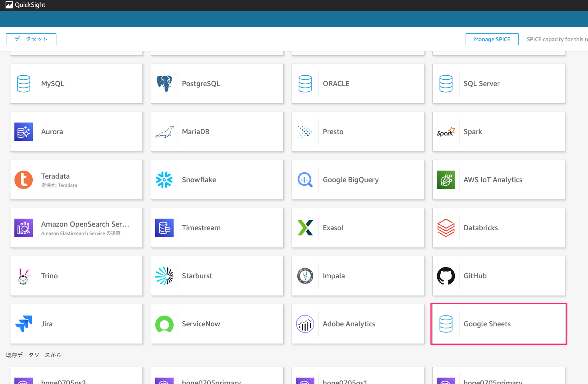The image size is (588, 384).
Task: Click the Impala icon
Action: point(305,276)
